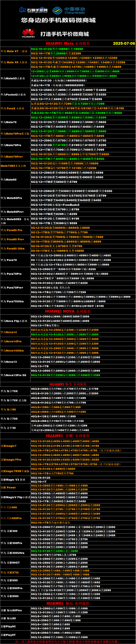136x644 pixels.
Task: Click the HUAWEI 畅玩 系列报价 header
Action: tap(68, 603)
